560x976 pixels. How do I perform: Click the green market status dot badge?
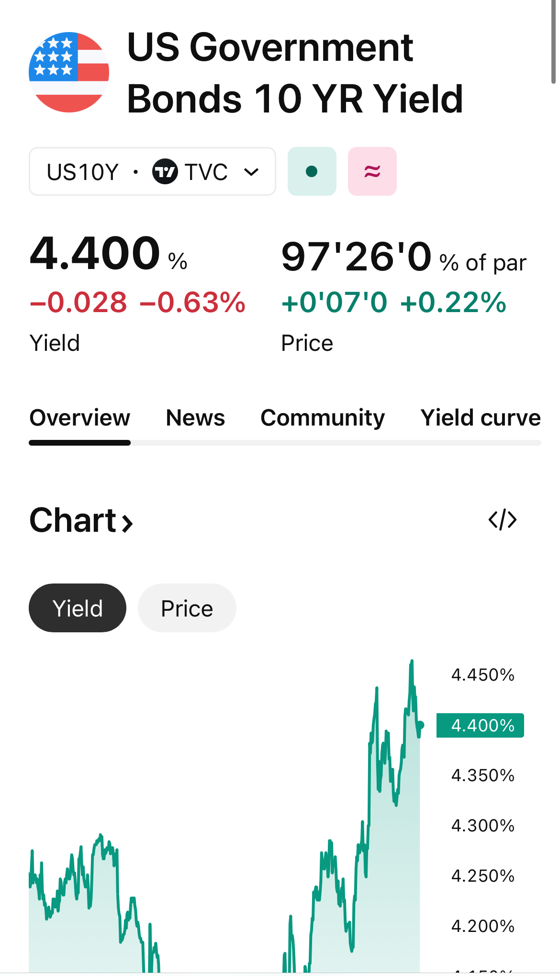[312, 171]
